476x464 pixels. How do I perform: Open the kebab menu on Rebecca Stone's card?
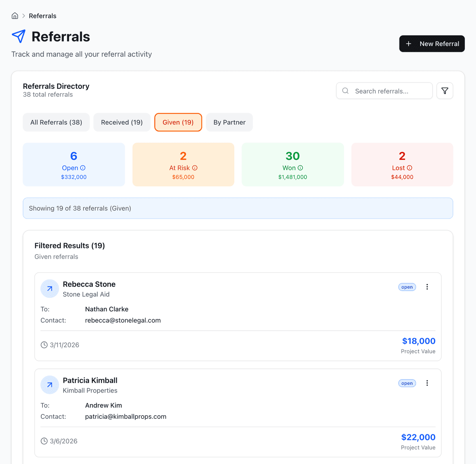pyautogui.click(x=427, y=287)
